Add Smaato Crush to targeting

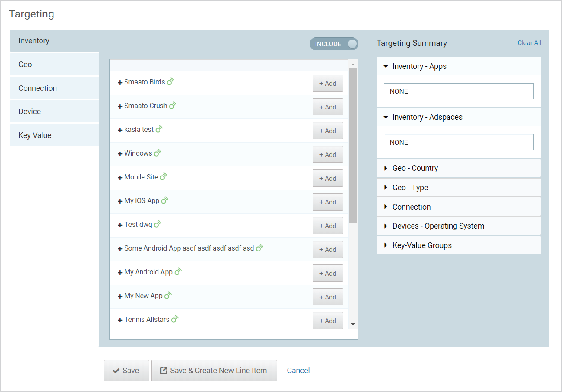tap(327, 107)
